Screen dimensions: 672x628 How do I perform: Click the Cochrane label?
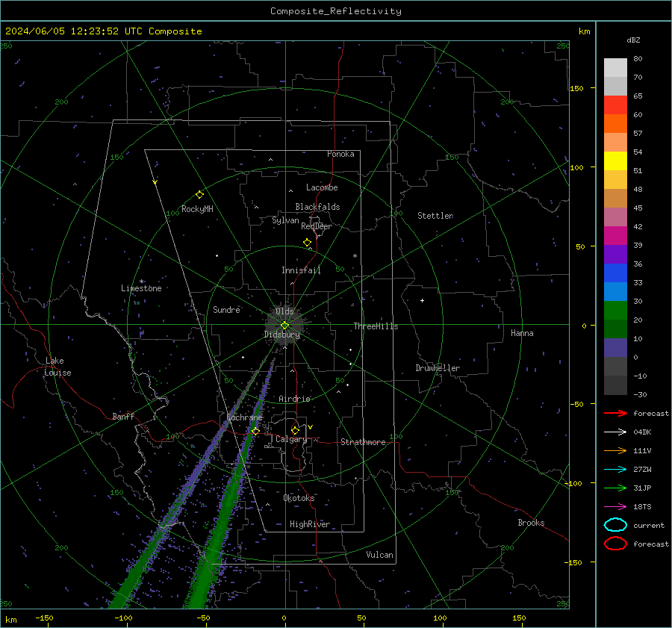coord(244,417)
